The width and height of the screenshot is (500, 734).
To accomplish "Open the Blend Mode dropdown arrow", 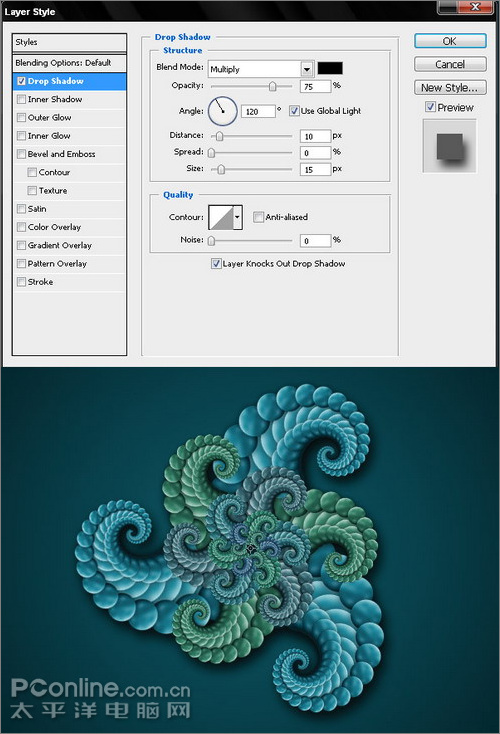I will click(x=307, y=69).
